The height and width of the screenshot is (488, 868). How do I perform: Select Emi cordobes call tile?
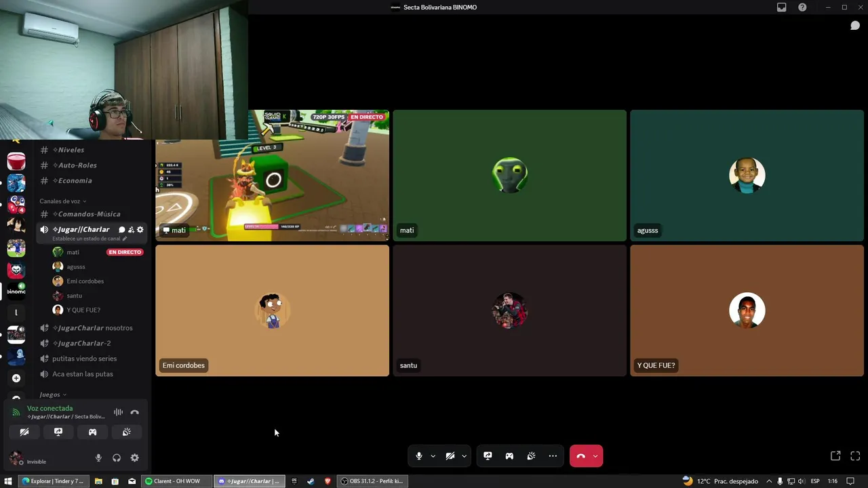pos(273,310)
